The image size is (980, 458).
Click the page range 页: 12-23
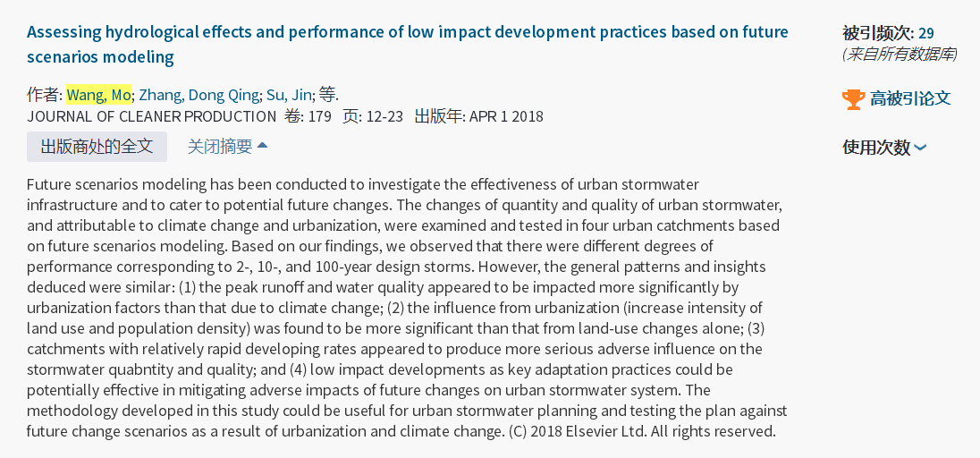click(x=373, y=116)
